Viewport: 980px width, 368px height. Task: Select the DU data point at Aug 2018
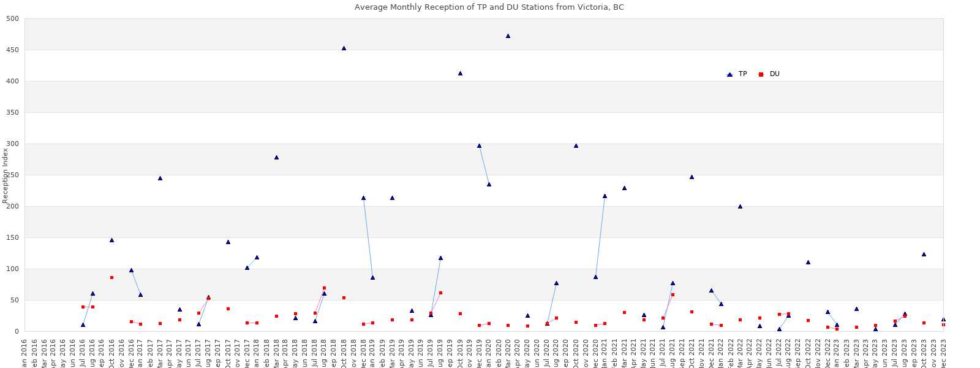324,288
